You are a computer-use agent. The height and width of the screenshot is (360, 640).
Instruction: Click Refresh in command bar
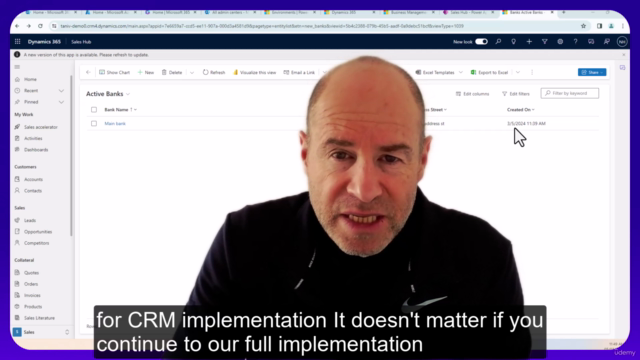(x=214, y=72)
